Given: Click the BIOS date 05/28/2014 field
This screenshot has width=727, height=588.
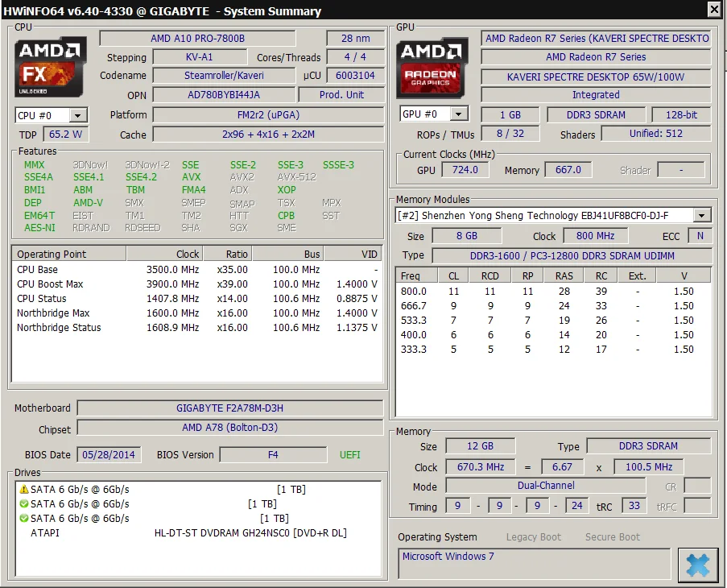Looking at the screenshot, I should pos(109,455).
